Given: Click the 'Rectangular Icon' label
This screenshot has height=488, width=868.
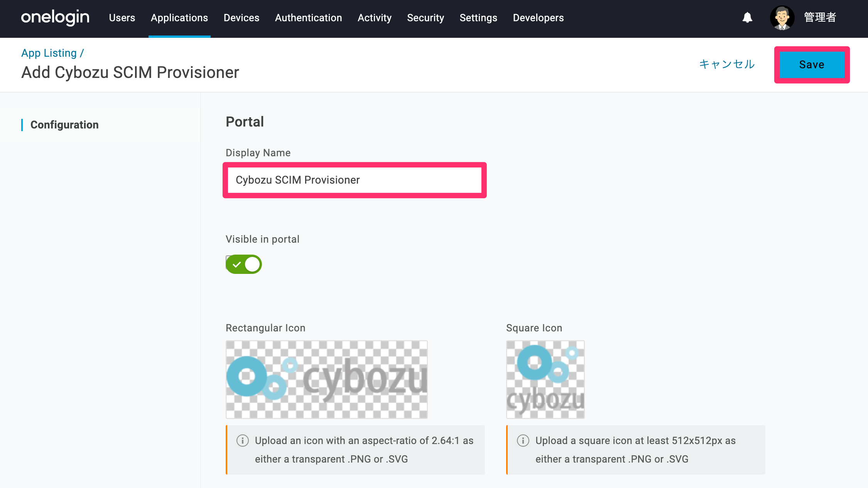Looking at the screenshot, I should (265, 328).
